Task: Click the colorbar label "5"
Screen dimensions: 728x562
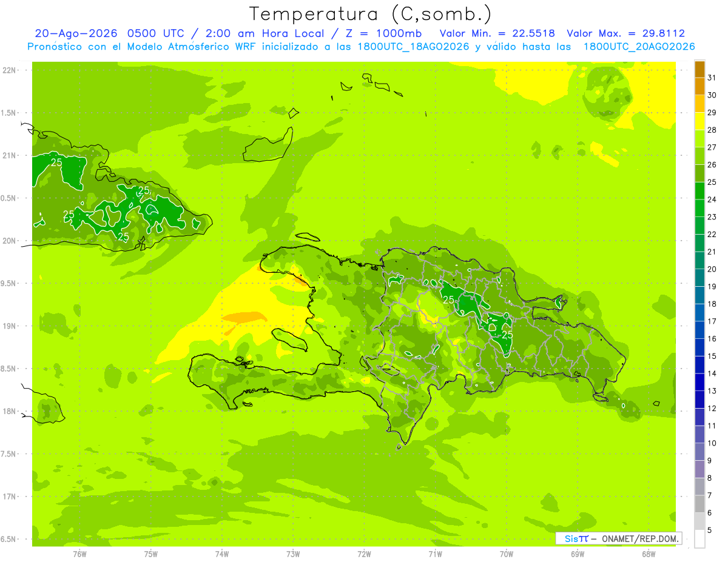Action: tap(710, 530)
